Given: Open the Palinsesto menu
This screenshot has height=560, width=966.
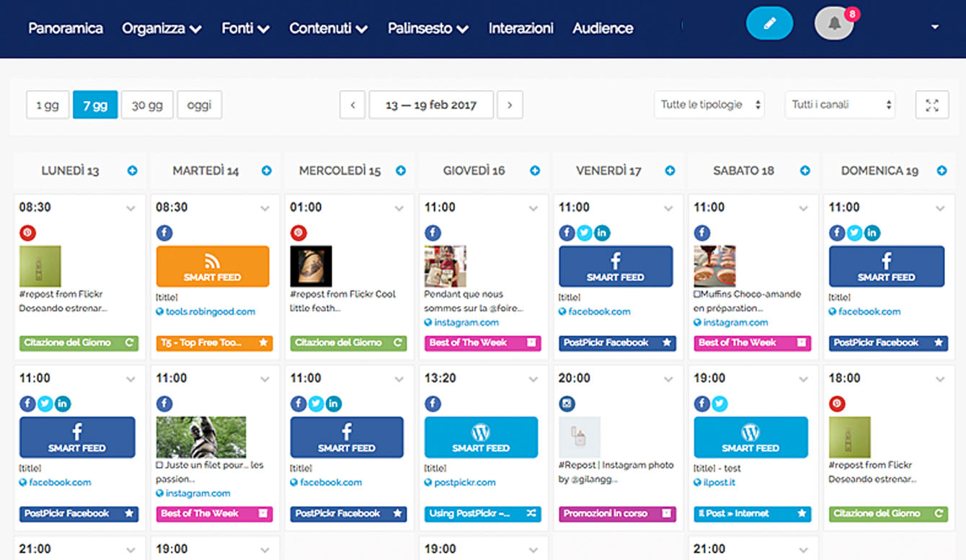Looking at the screenshot, I should tap(428, 28).
